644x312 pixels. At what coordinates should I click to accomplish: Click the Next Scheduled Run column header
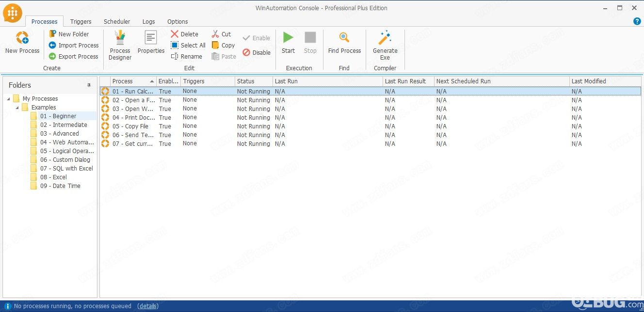[502, 81]
